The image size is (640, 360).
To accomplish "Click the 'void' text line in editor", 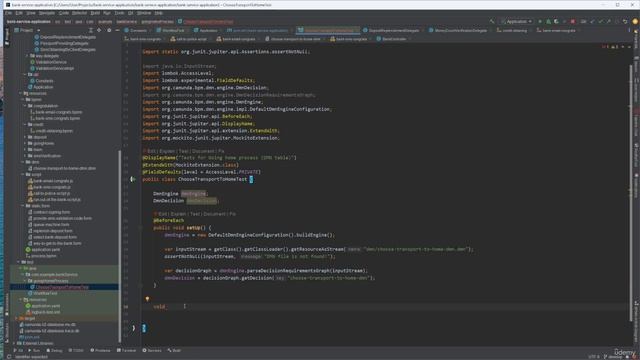I will click(160, 307).
